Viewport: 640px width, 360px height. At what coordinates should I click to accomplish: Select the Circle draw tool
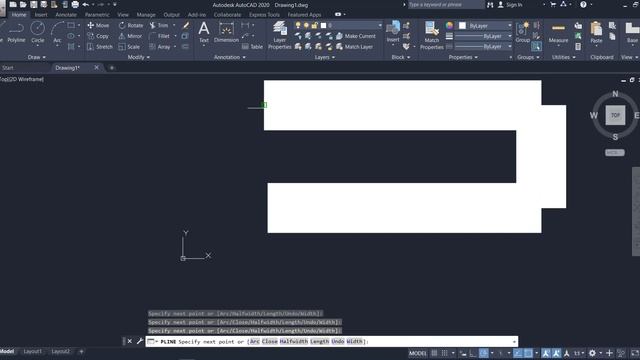coord(38,32)
